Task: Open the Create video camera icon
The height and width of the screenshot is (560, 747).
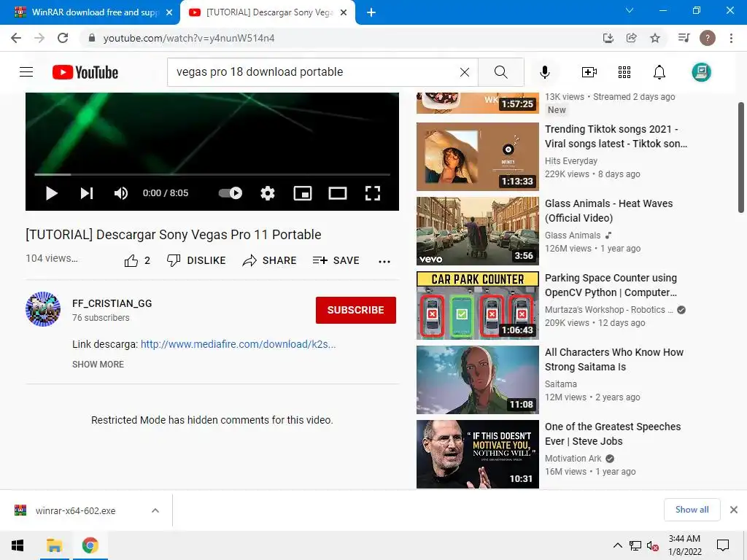Action: [x=589, y=72]
